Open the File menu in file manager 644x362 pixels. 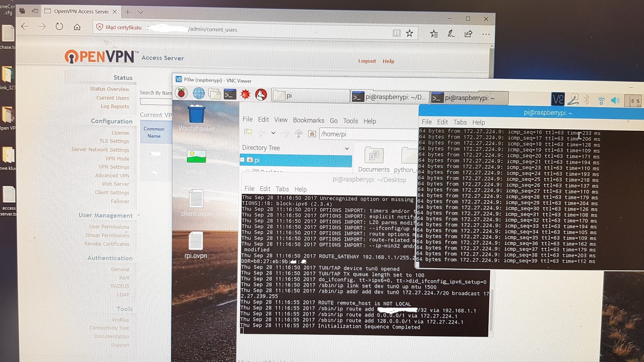pyautogui.click(x=248, y=119)
